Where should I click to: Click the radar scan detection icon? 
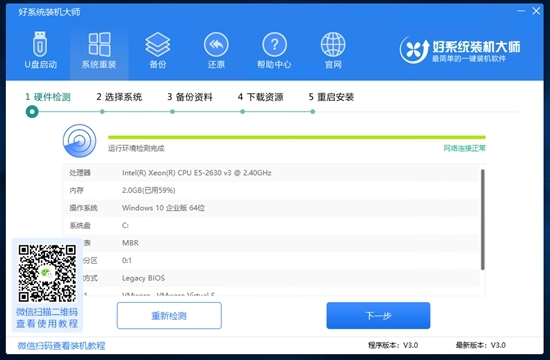coord(80,141)
